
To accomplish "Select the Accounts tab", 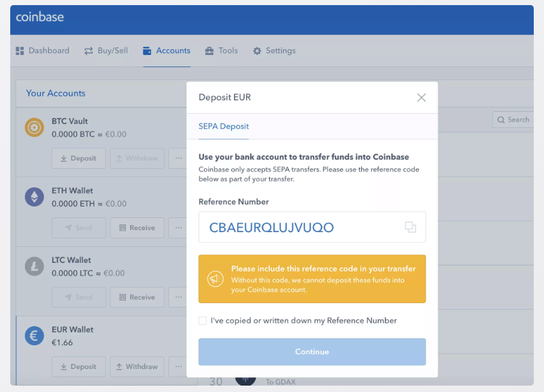I will [167, 51].
